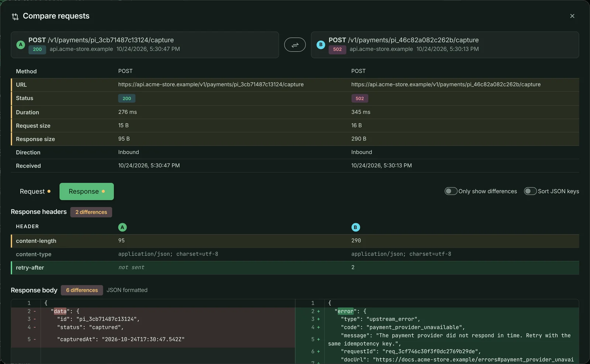Click the 2 differences headers badge

[91, 212]
